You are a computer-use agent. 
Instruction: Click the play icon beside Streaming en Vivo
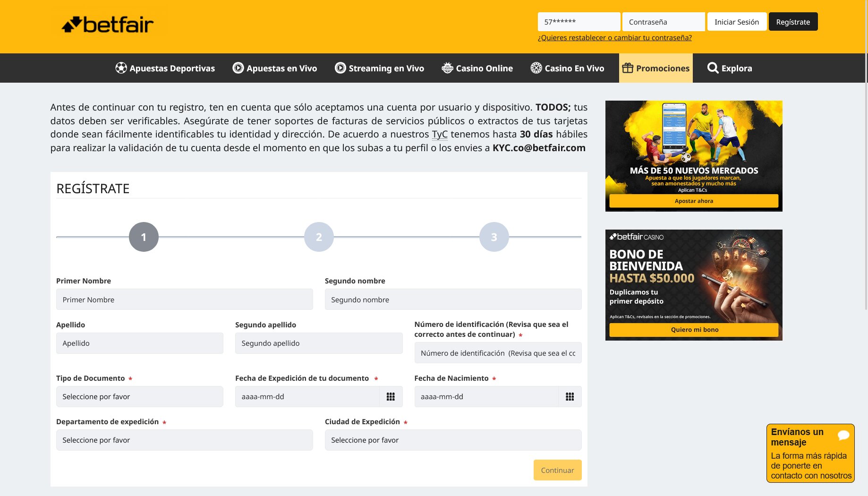tap(340, 68)
